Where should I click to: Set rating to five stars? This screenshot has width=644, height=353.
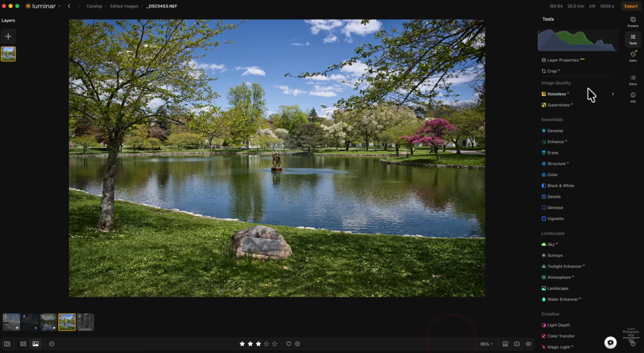tap(274, 344)
